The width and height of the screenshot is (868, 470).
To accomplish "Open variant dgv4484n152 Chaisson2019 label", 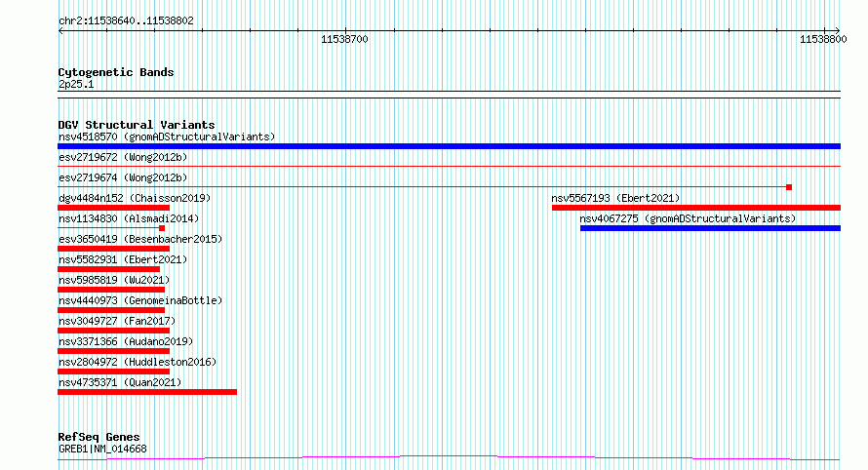I will pyautogui.click(x=135, y=198).
